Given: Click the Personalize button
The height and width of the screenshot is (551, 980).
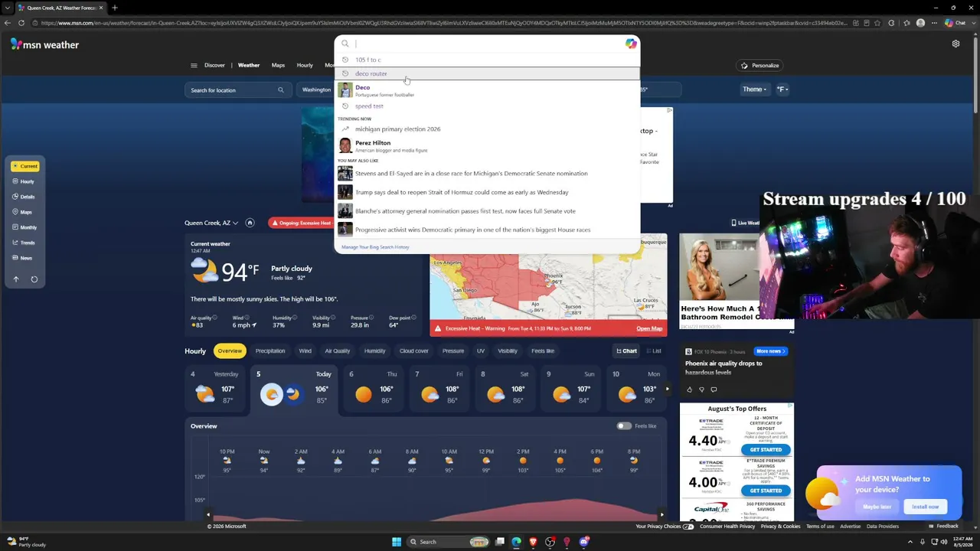Looking at the screenshot, I should pyautogui.click(x=759, y=66).
